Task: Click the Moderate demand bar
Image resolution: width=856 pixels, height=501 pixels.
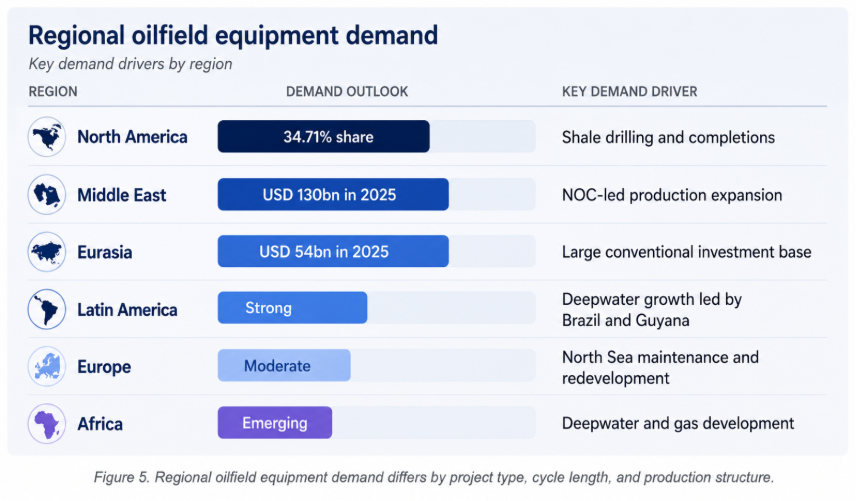Action: [x=284, y=366]
